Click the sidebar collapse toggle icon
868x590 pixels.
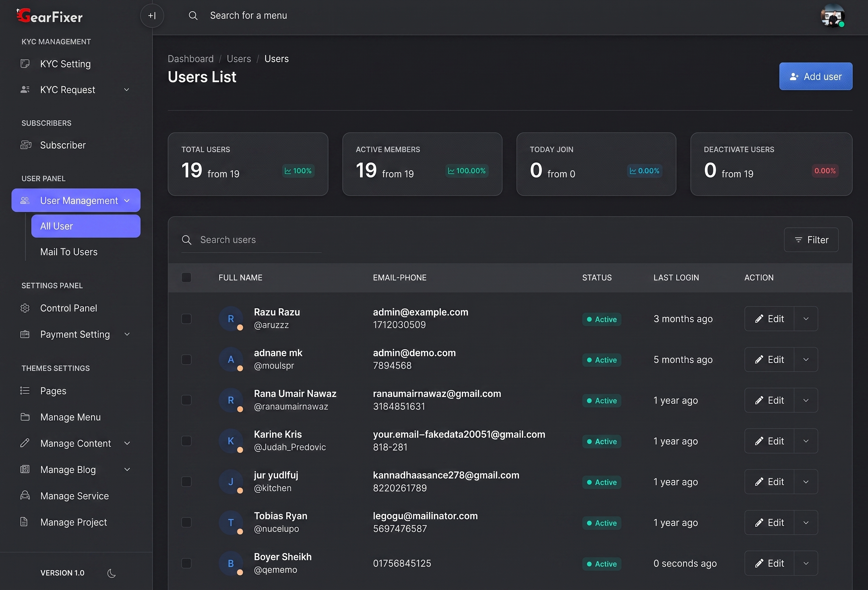point(152,16)
